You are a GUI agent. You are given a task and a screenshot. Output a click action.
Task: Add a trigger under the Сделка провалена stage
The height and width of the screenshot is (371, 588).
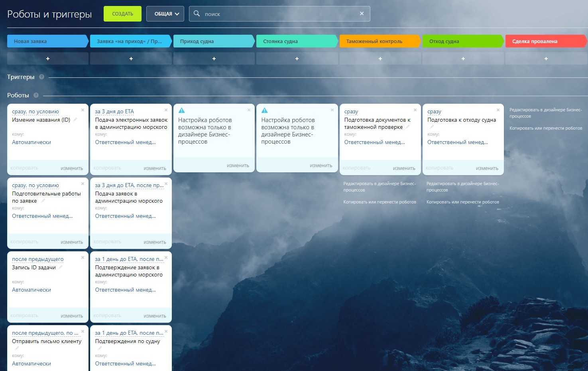click(546, 59)
